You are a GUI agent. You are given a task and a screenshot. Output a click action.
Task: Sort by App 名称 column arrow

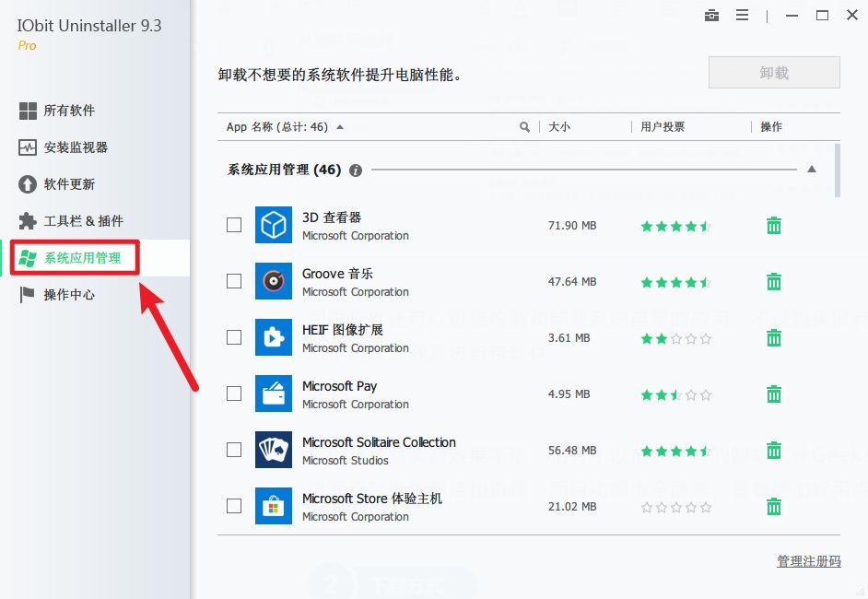[x=340, y=127]
